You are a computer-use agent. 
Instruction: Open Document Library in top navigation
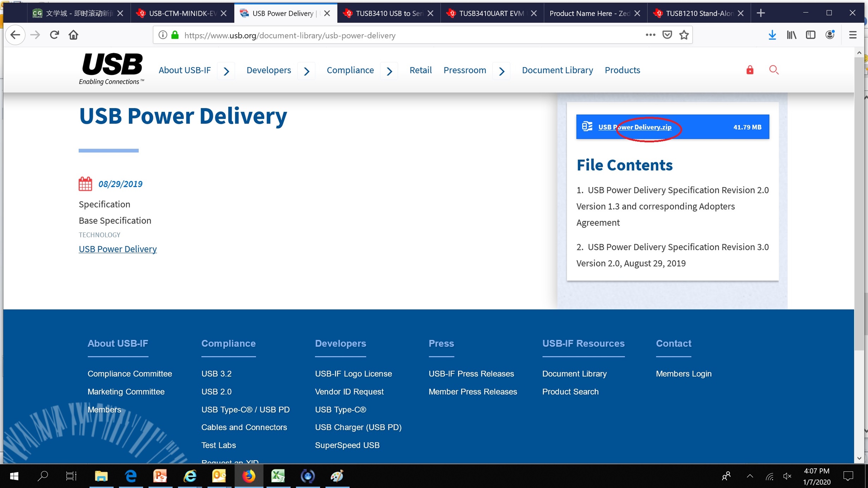557,70
